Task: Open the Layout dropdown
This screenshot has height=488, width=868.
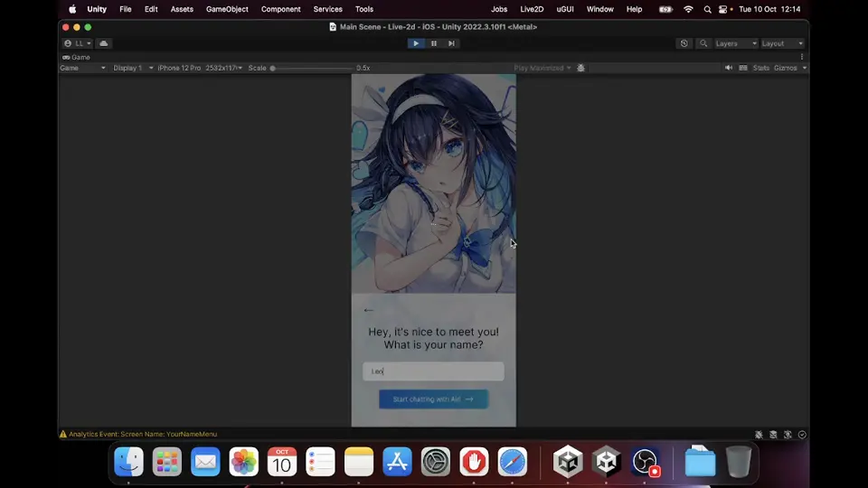Action: (781, 43)
